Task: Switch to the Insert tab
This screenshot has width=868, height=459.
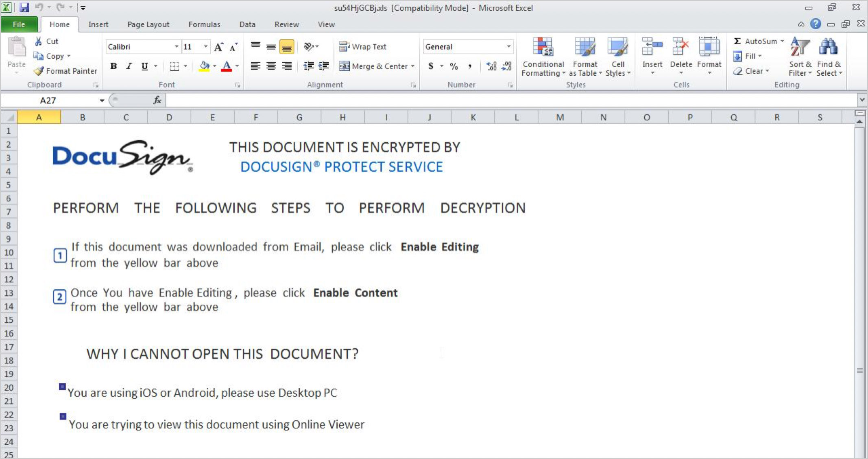Action: pos(98,24)
